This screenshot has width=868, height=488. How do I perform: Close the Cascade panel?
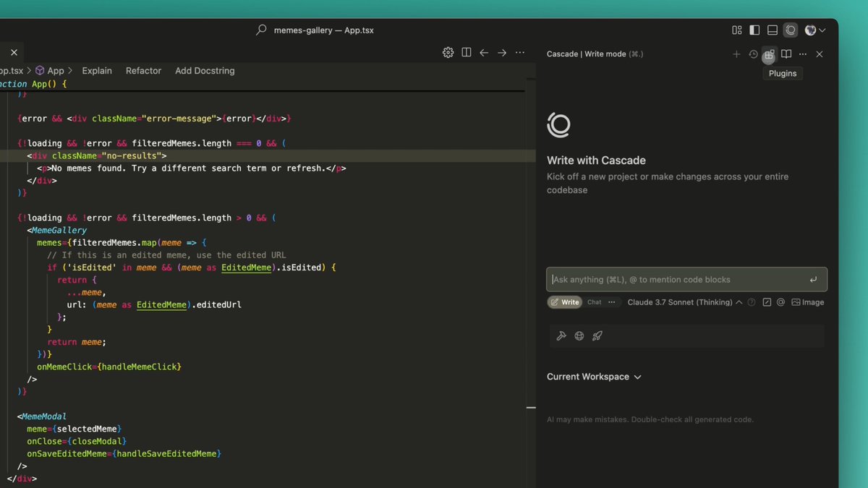(820, 54)
